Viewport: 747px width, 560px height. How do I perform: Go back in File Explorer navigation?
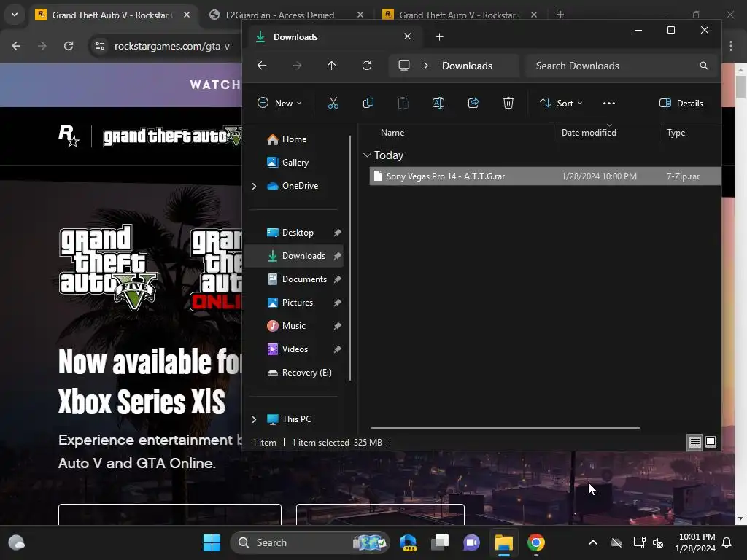pos(262,66)
